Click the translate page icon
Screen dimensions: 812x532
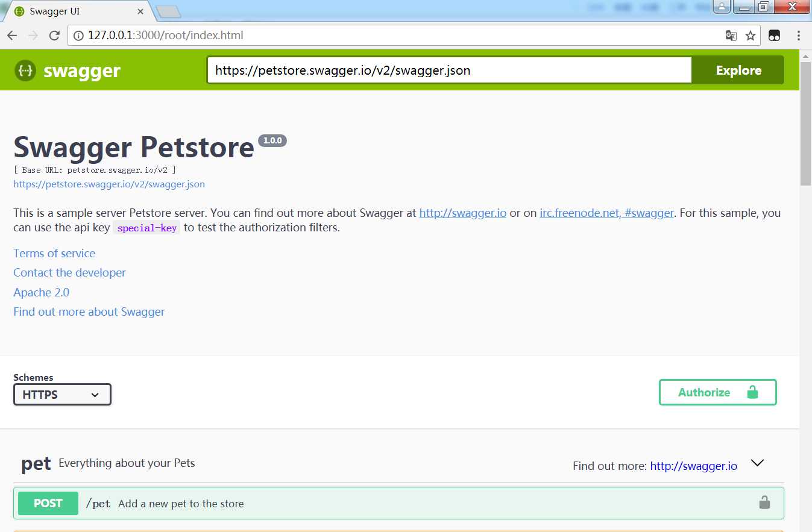(731, 36)
